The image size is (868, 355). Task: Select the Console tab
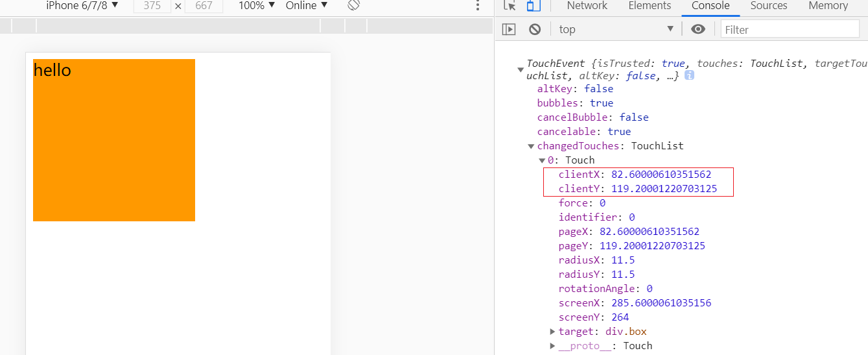click(x=710, y=6)
